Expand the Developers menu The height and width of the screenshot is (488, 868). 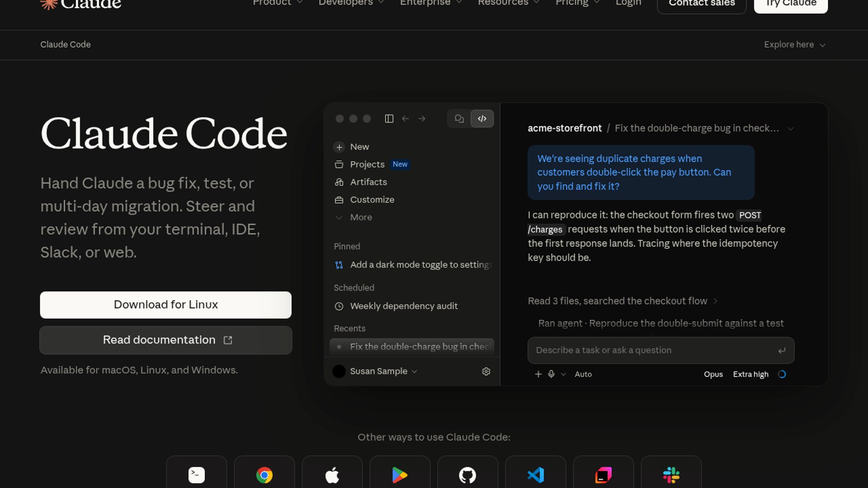(x=351, y=3)
